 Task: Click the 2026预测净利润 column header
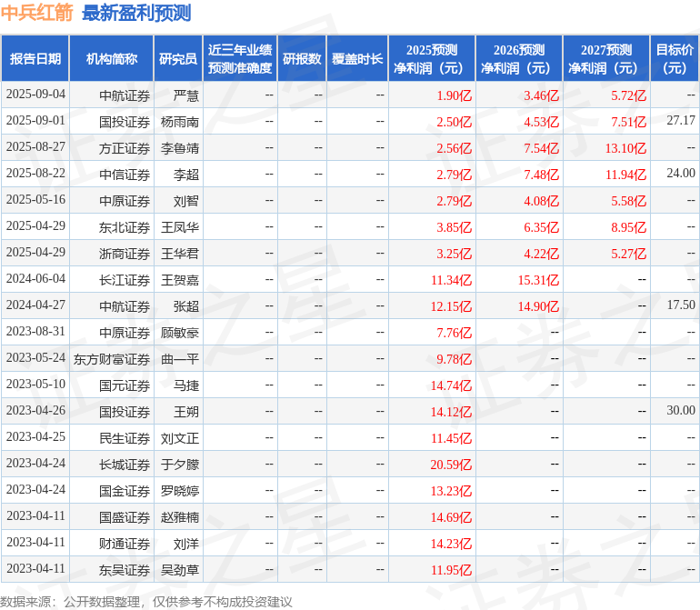tap(519, 58)
